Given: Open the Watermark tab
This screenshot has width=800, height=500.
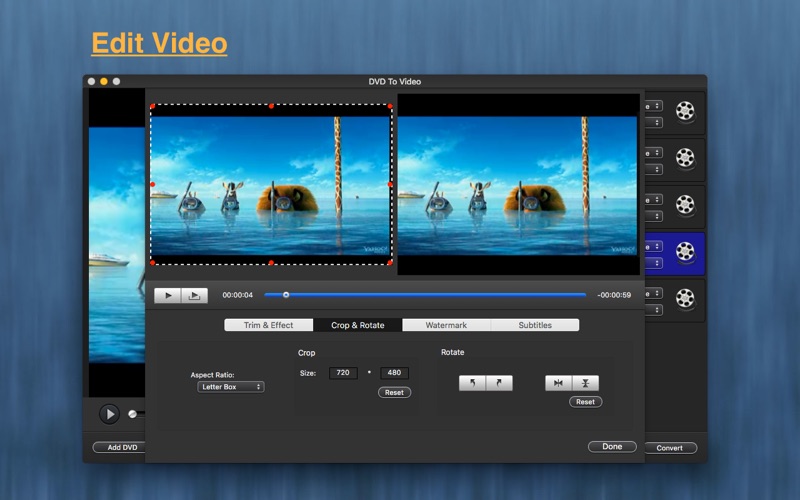Looking at the screenshot, I should point(446,325).
